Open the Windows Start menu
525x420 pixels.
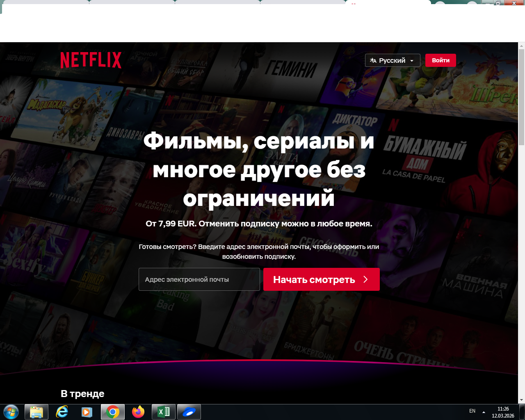click(x=11, y=412)
